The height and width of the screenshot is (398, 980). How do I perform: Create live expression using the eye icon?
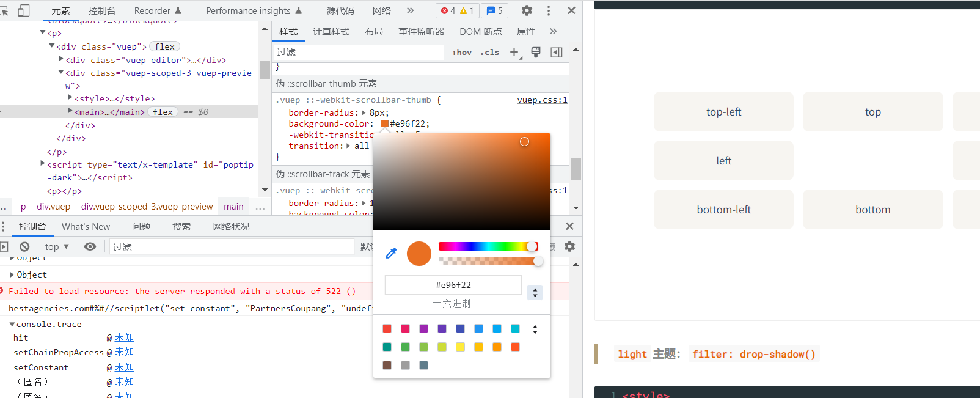click(90, 246)
